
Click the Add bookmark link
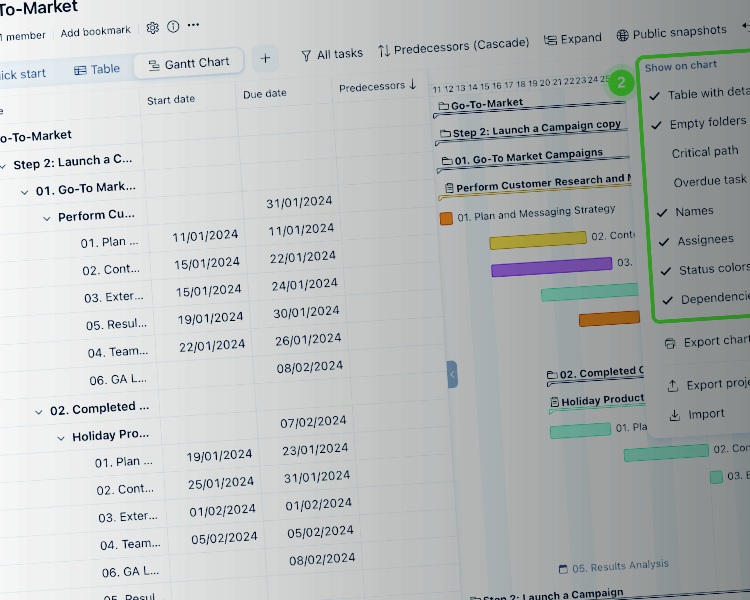[96, 32]
